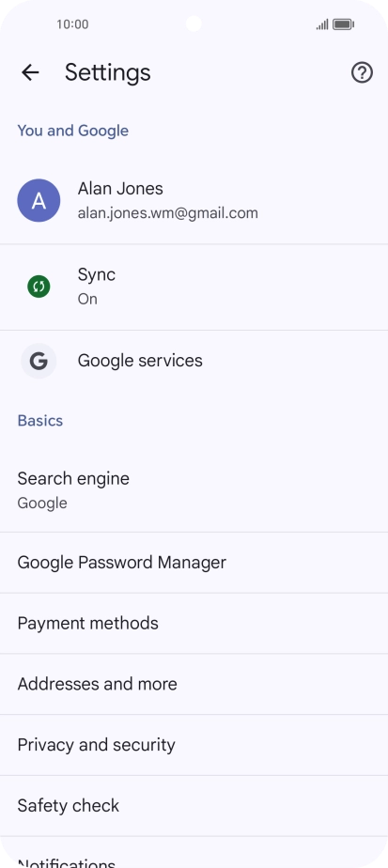Tap Alan Jones profile avatar
Image resolution: width=388 pixels, height=868 pixels.
point(39,200)
